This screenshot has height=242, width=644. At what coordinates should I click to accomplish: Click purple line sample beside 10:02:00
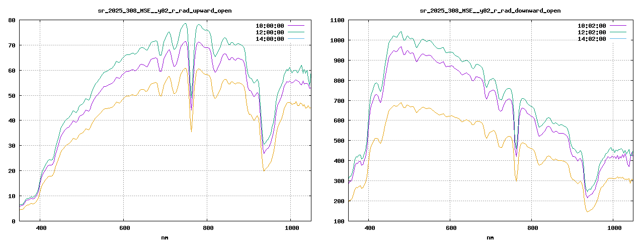click(618, 25)
